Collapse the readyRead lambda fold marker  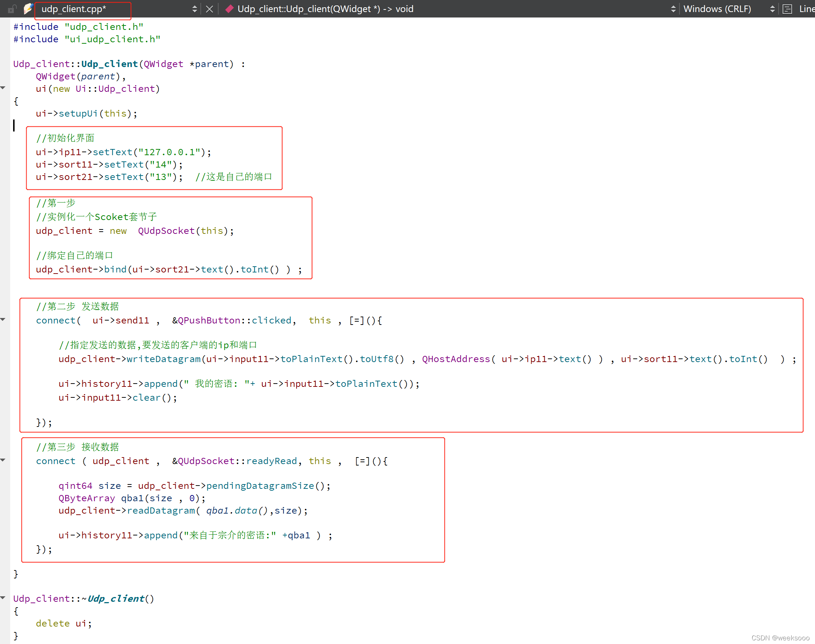click(3, 460)
